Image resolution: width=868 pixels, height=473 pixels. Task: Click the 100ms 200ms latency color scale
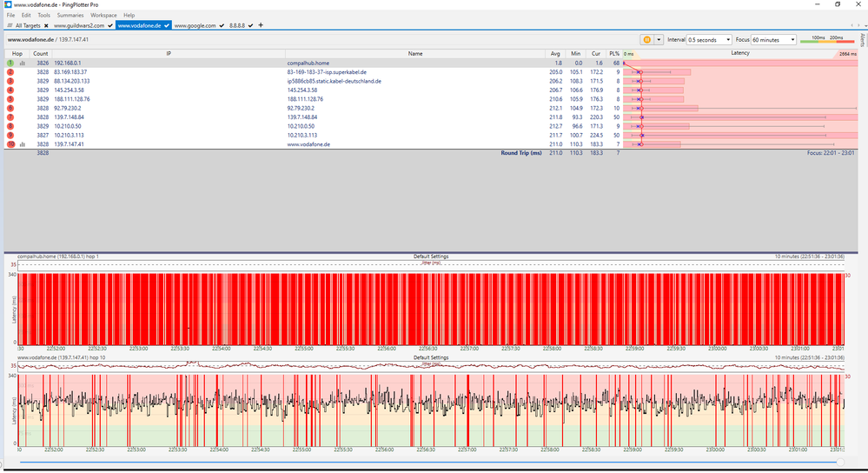[826, 40]
